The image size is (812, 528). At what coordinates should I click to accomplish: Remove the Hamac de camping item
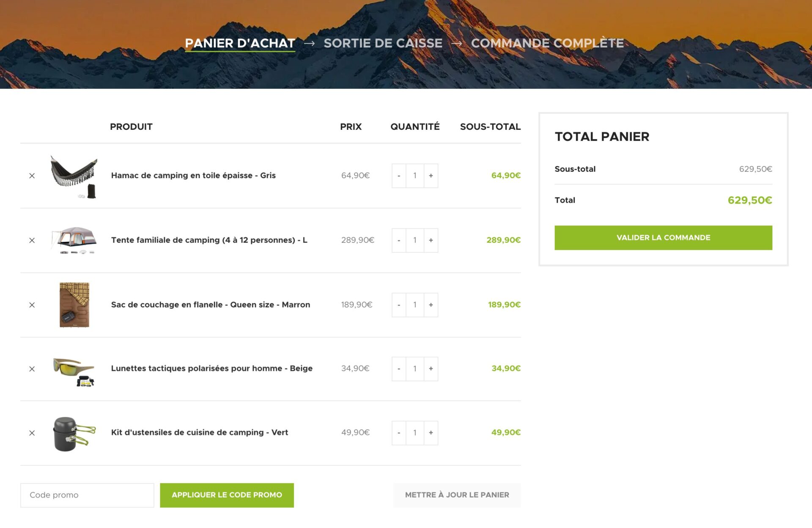click(32, 176)
